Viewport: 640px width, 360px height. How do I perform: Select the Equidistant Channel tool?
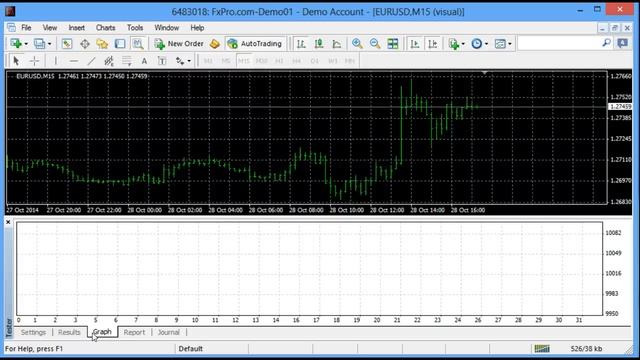[x=109, y=61]
